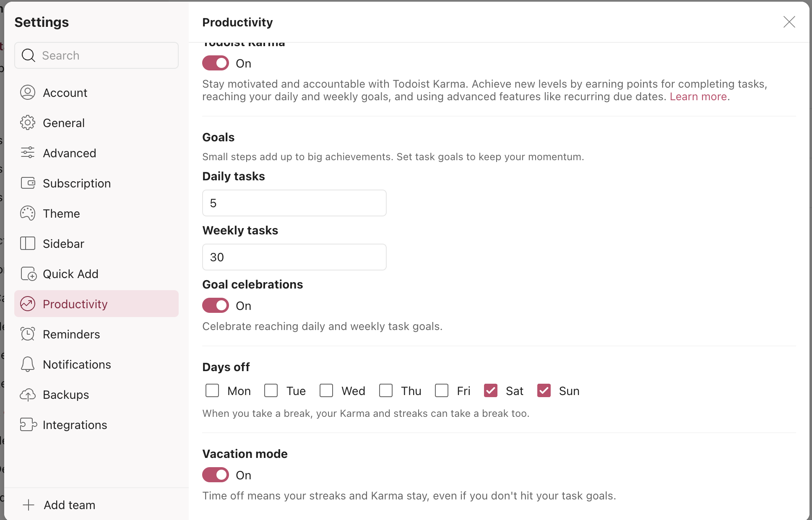Select the Integrations puzzle icon
Screen dimensions: 812x520
pyautogui.click(x=28, y=424)
